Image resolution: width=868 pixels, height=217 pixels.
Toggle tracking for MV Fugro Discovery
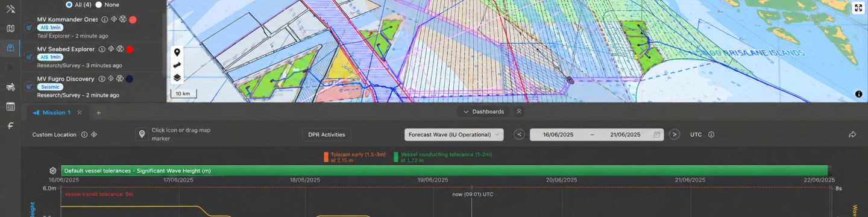tap(28, 86)
